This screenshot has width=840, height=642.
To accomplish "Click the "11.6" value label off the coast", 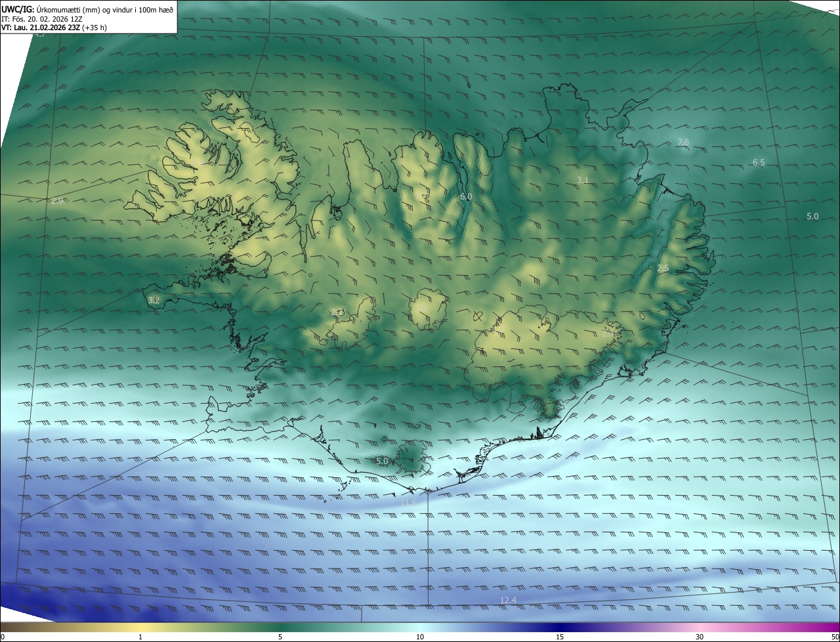I will [409, 502].
